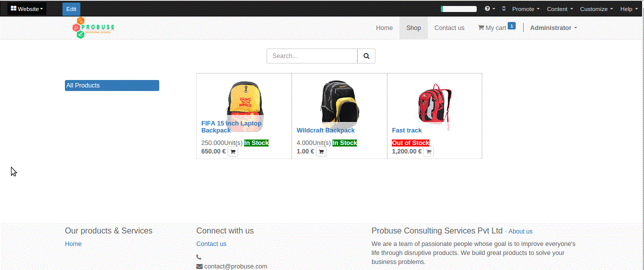Add FIFA 15 inch Laptop Backpack to cart
644x270 pixels.
pyautogui.click(x=233, y=151)
